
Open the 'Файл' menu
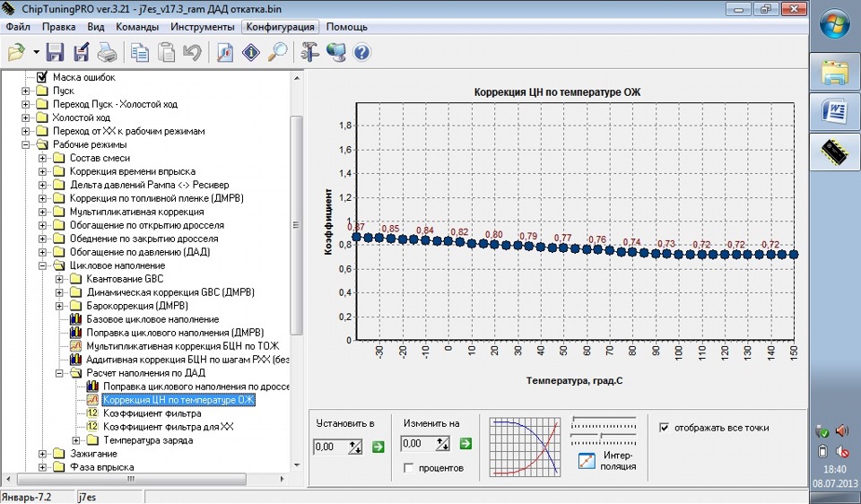[x=18, y=27]
